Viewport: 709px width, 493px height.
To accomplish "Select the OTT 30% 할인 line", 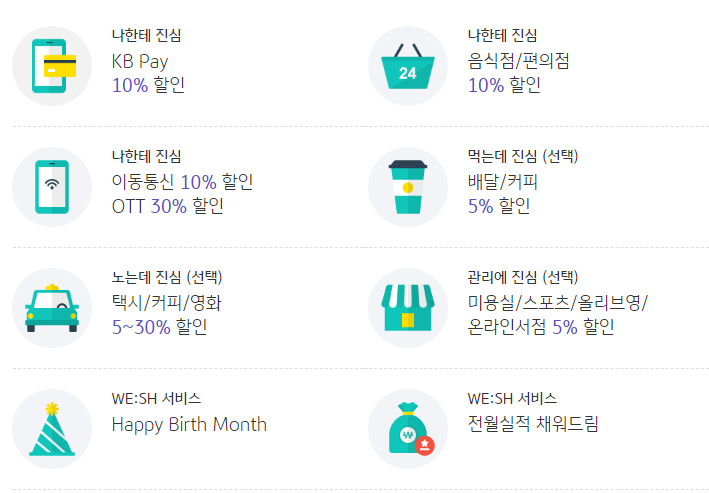I will click(x=167, y=206).
